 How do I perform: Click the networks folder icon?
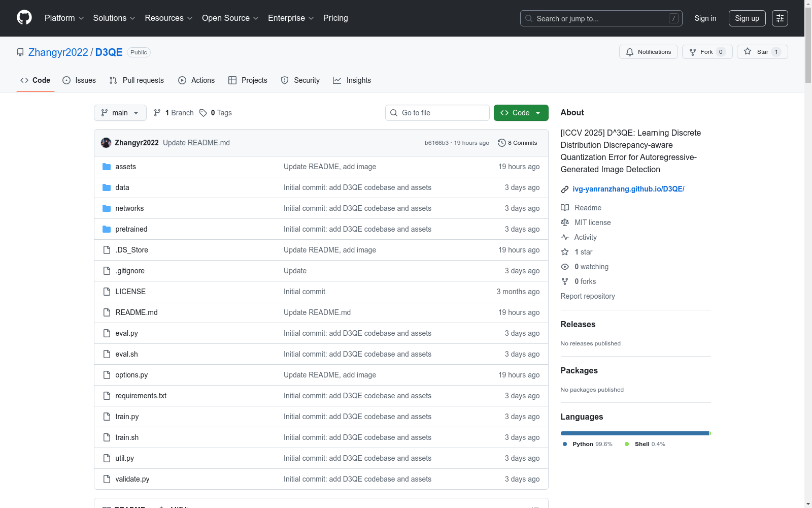coord(107,208)
